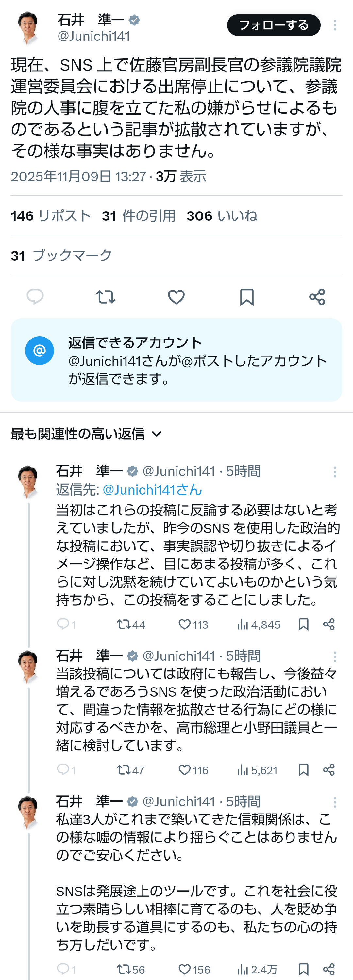This screenshot has width=353, height=980.
Task: Share the main post
Action: pyautogui.click(x=317, y=297)
